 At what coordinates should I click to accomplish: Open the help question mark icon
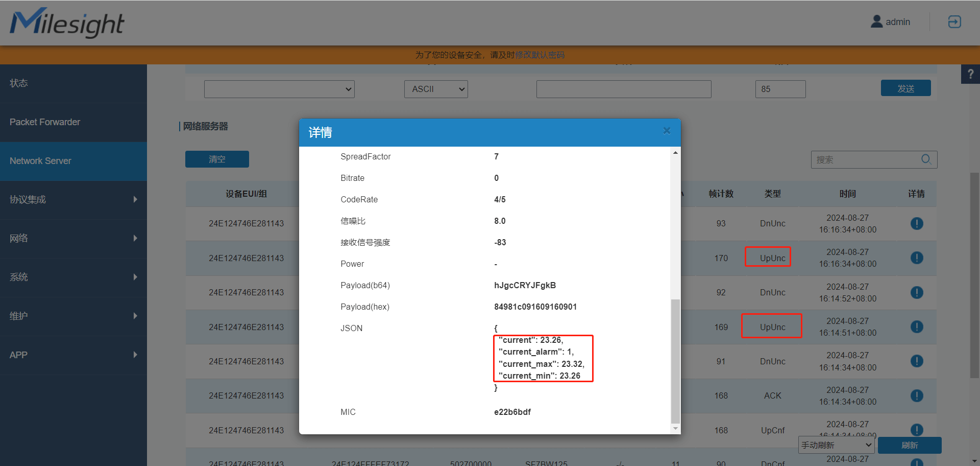[970, 74]
